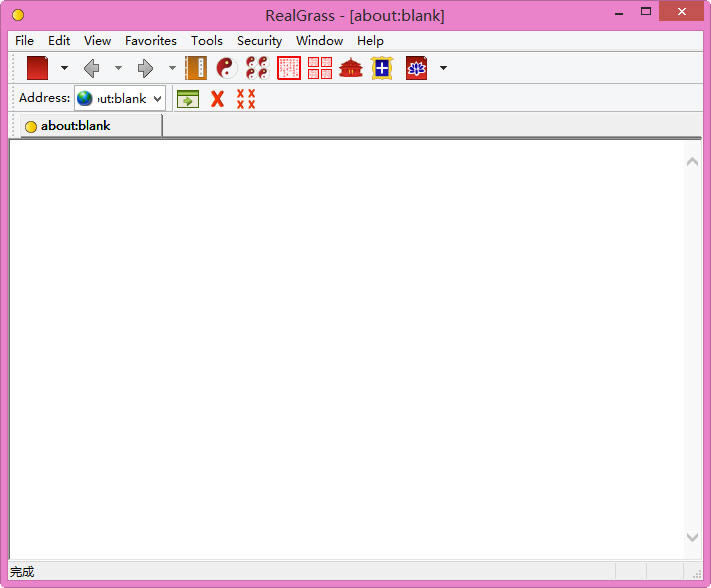Screen dimensions: 711x588
Task: Go forward with the right arrow
Action: click(145, 68)
